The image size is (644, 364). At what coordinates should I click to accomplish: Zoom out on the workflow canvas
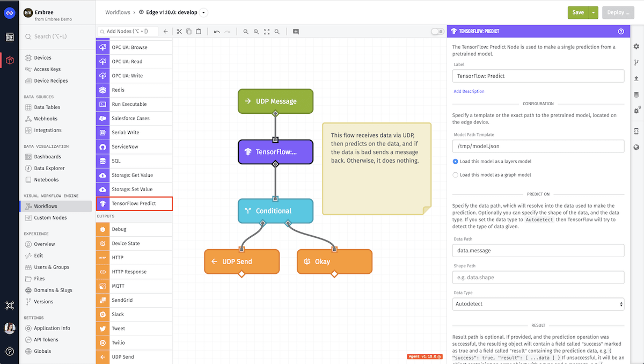[x=246, y=32]
